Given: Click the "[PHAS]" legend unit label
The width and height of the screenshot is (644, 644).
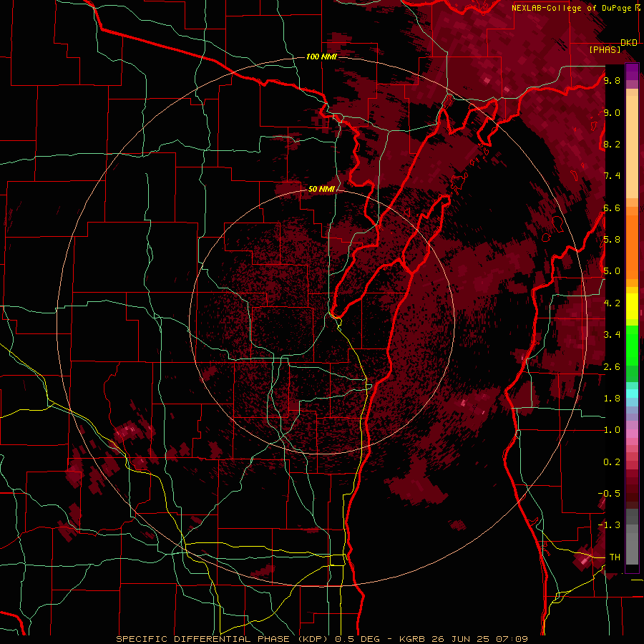Looking at the screenshot, I should 605,49.
